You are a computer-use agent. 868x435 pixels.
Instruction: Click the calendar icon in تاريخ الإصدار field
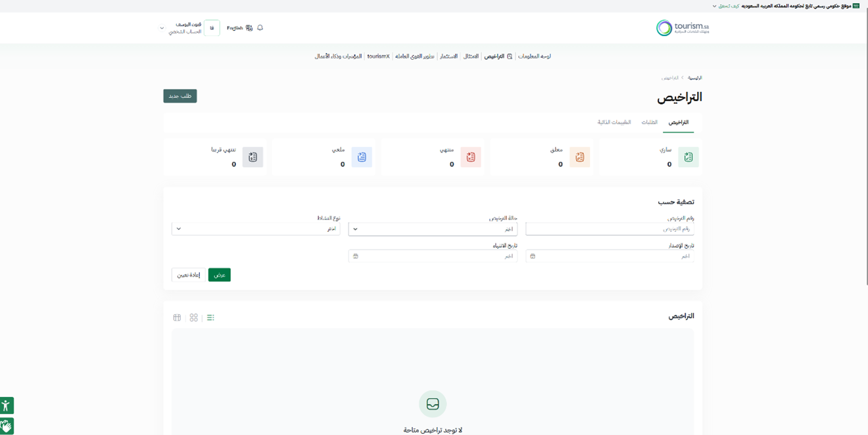533,256
